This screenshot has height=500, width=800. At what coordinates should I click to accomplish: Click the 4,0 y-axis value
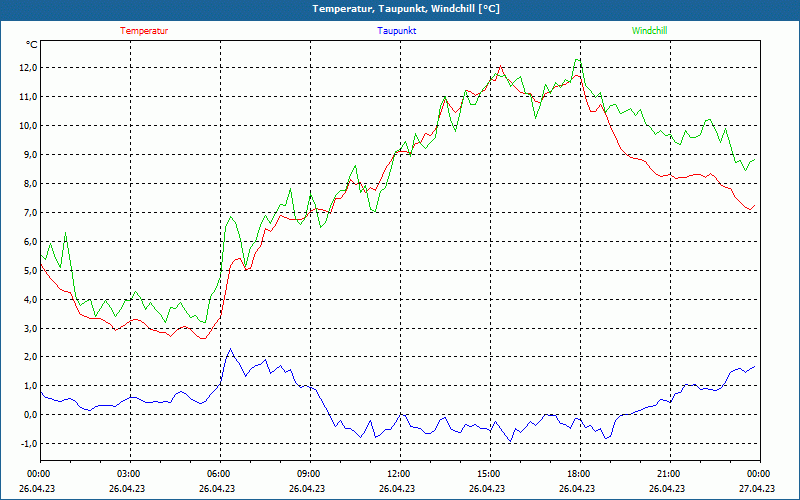(31, 299)
